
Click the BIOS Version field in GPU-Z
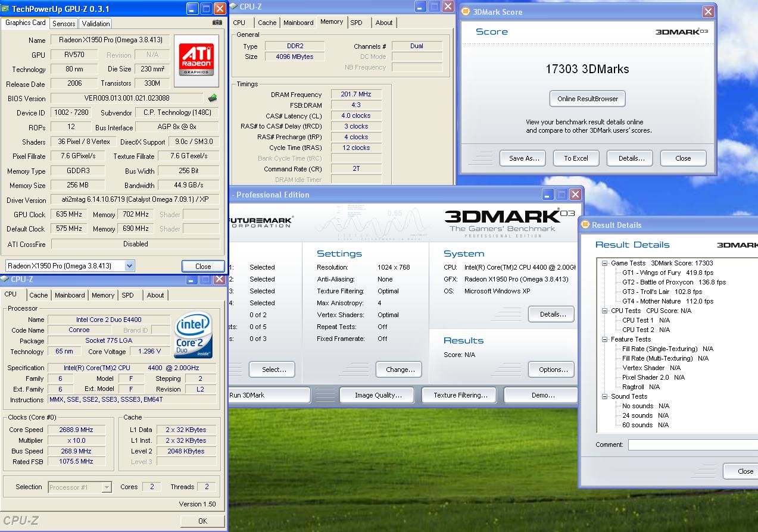tap(127, 98)
